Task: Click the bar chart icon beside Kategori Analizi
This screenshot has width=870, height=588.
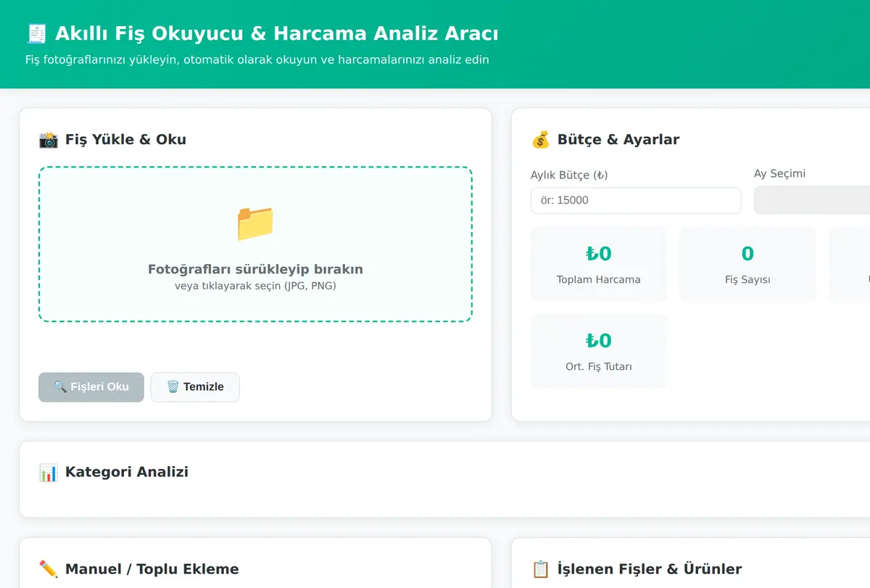Action: [49, 472]
